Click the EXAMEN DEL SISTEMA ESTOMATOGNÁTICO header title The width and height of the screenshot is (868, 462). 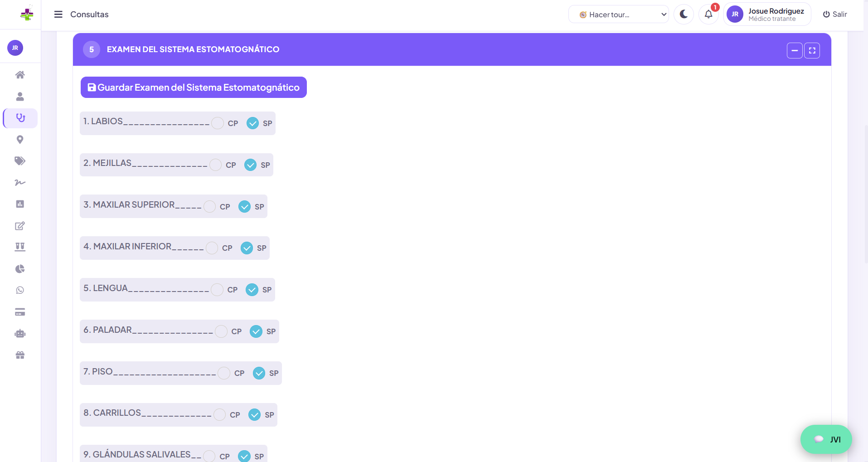pyautogui.click(x=193, y=49)
